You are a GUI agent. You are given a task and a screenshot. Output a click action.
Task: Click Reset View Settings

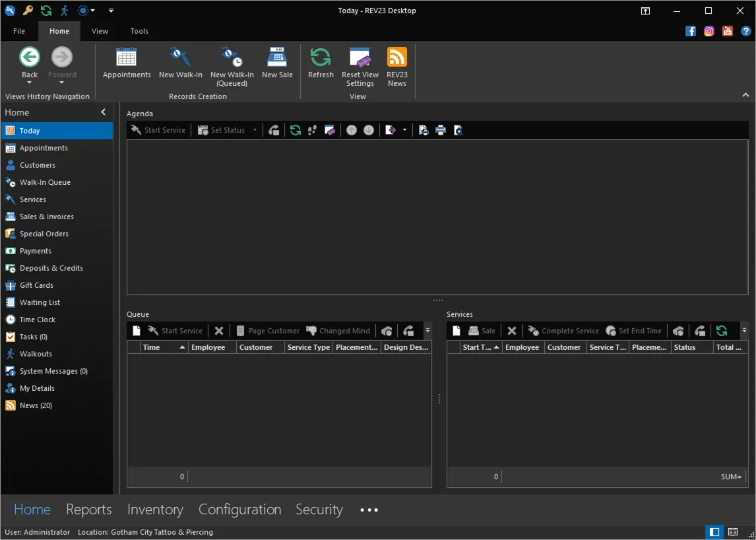tap(360, 67)
